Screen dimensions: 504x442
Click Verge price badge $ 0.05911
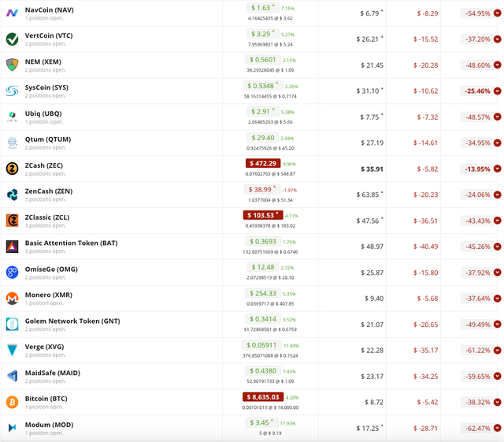[261, 345]
